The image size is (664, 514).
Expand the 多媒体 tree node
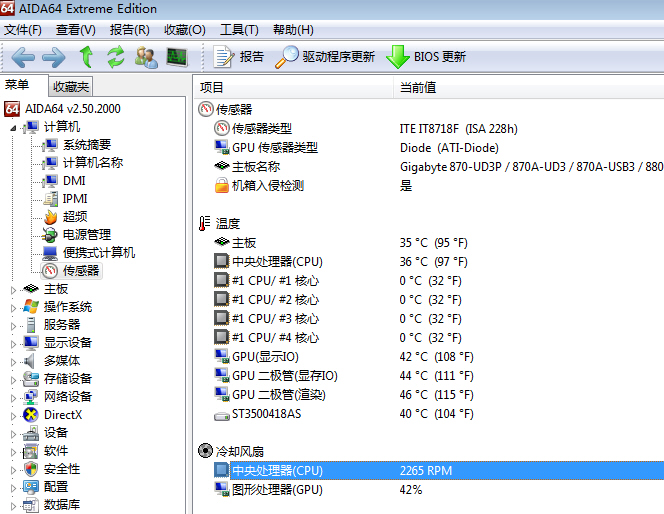tap(13, 362)
